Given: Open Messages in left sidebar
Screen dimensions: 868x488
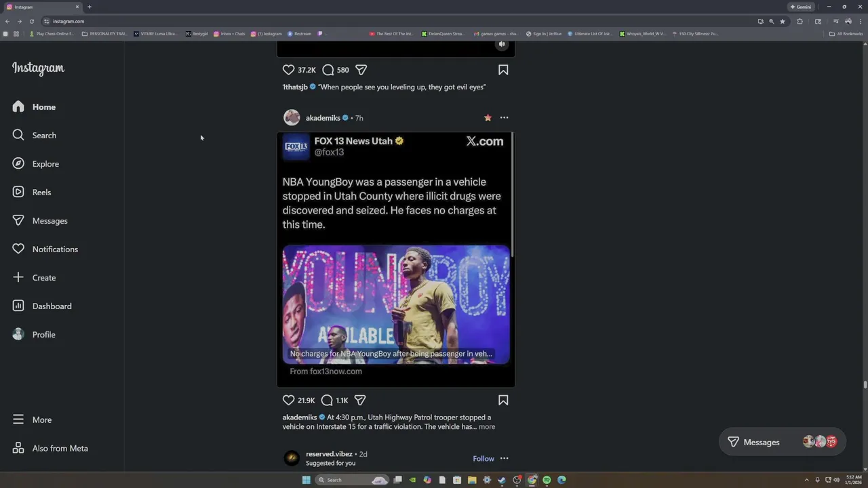Looking at the screenshot, I should coord(39,220).
